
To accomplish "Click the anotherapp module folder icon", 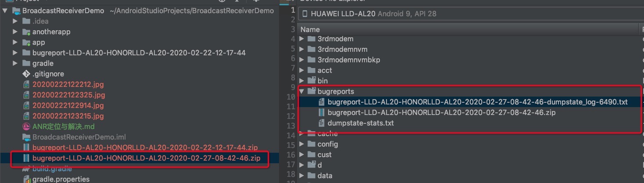I will click(x=26, y=32).
